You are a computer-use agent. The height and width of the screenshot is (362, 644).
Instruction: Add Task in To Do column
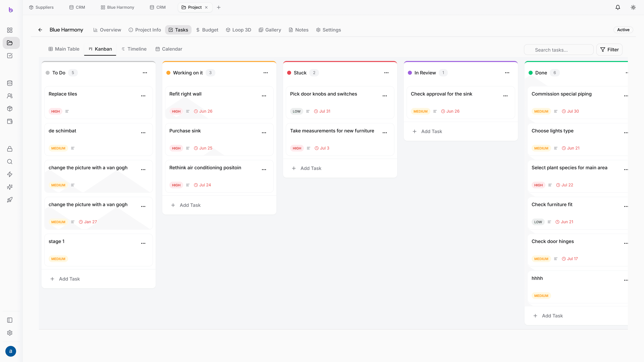coord(65,279)
